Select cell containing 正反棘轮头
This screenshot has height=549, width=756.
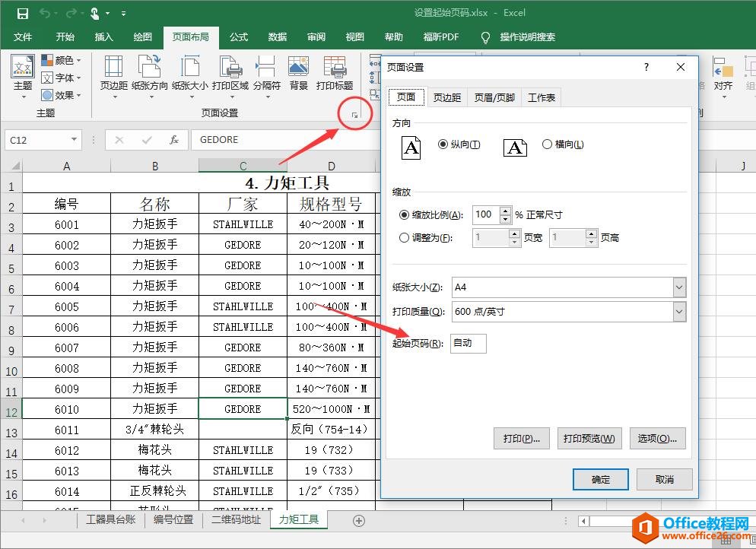point(154,491)
